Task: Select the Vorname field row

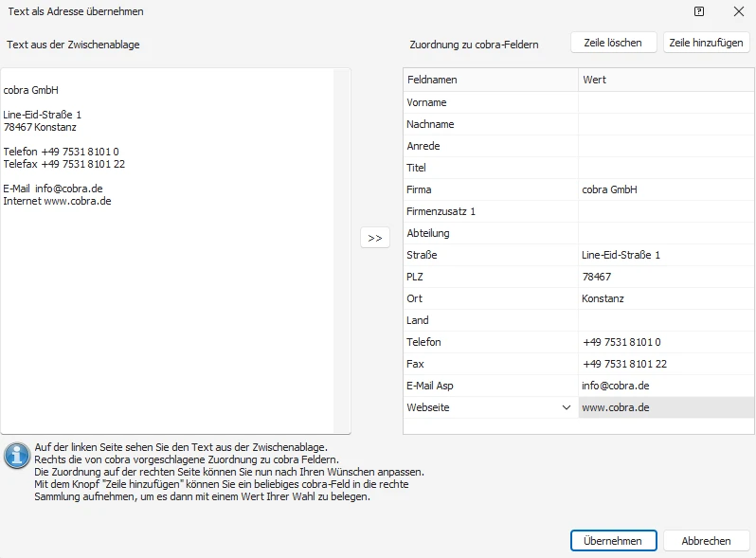Action: [x=579, y=102]
